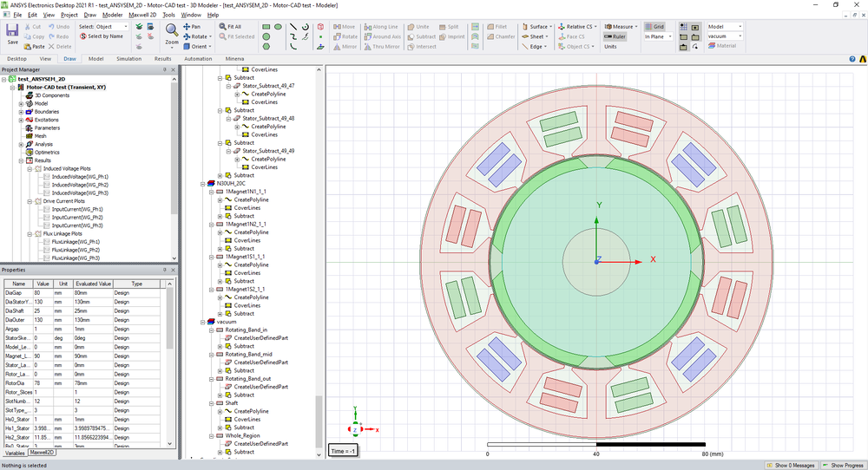Screen dimensions: 868x470
Task: Select the draw point tool
Action: click(x=320, y=36)
